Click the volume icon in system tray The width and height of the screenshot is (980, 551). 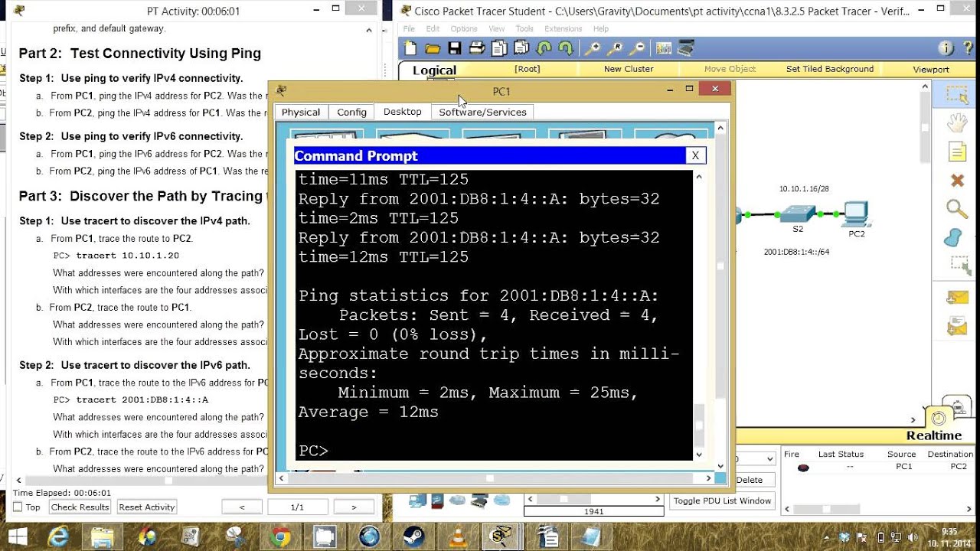(x=912, y=537)
